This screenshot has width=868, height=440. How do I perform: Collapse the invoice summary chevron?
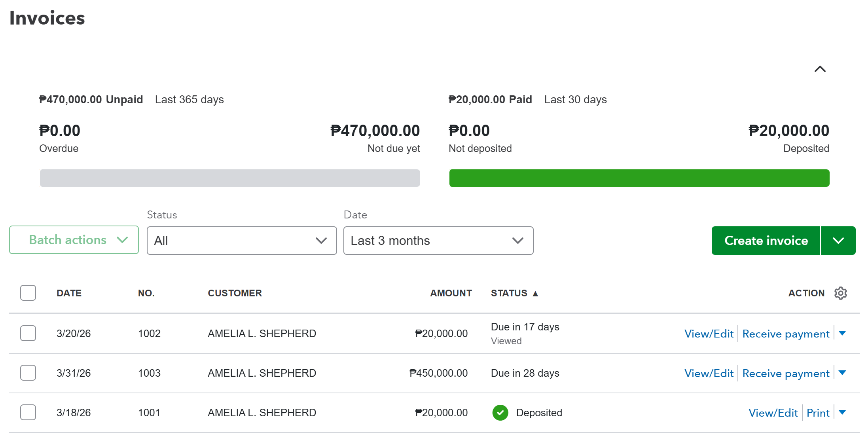[x=820, y=69]
